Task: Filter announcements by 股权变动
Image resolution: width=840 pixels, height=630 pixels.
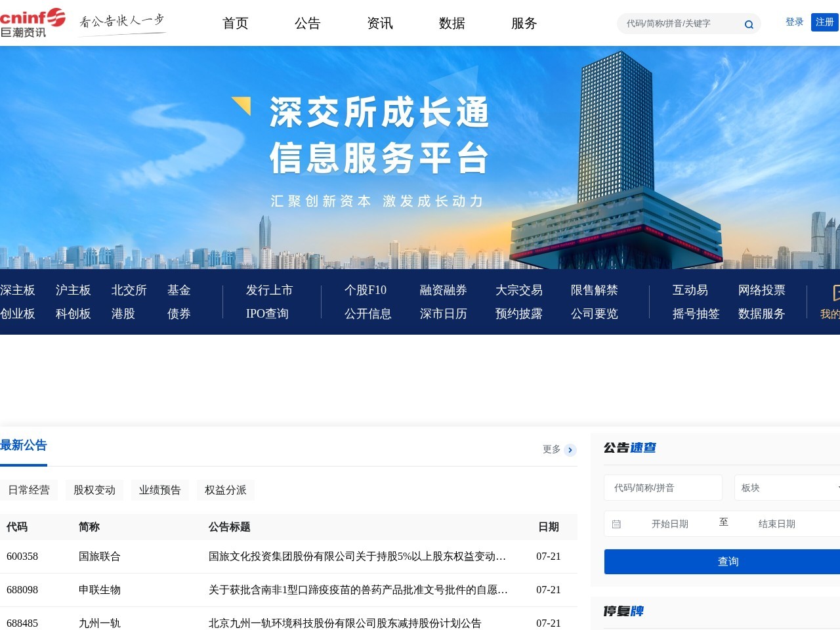Action: [94, 490]
